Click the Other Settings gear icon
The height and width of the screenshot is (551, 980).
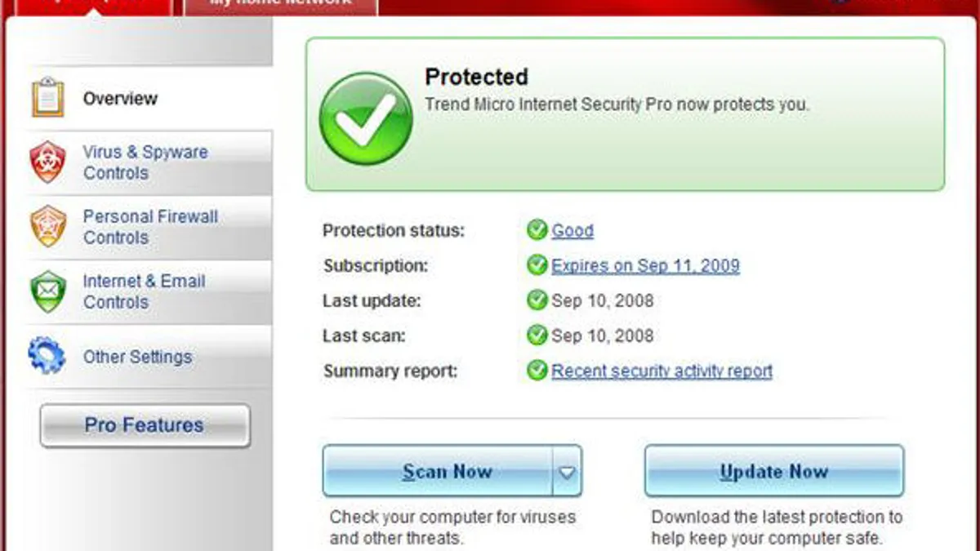tap(47, 356)
